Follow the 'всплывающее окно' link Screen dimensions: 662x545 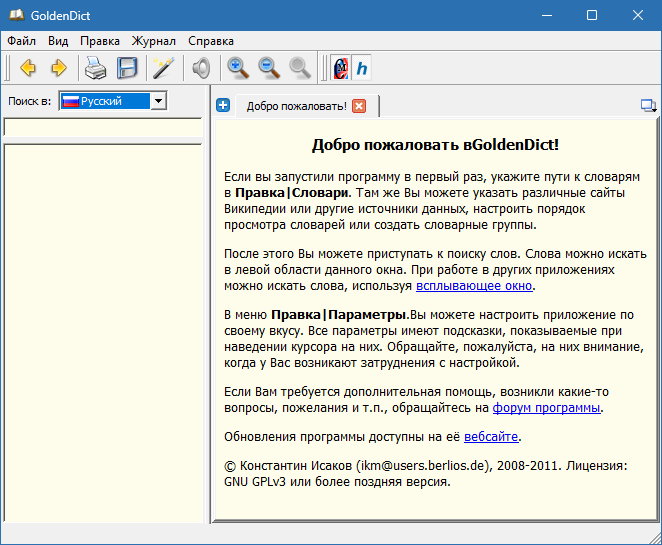point(474,286)
